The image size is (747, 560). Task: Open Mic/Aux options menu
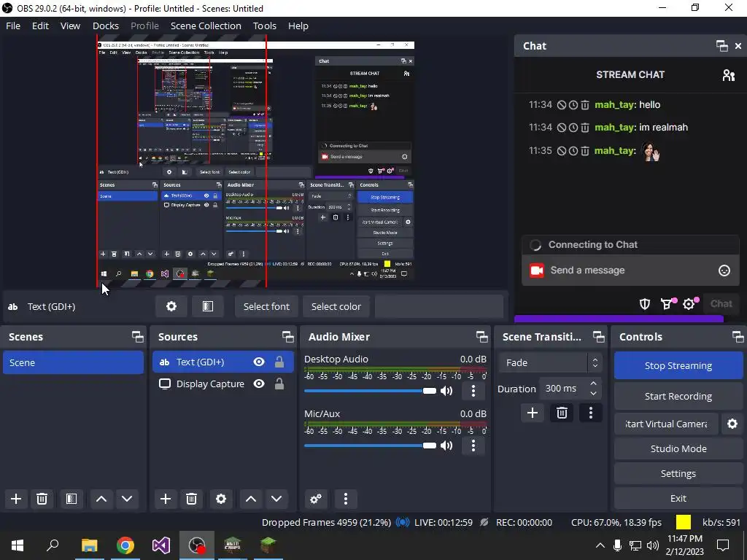473,446
